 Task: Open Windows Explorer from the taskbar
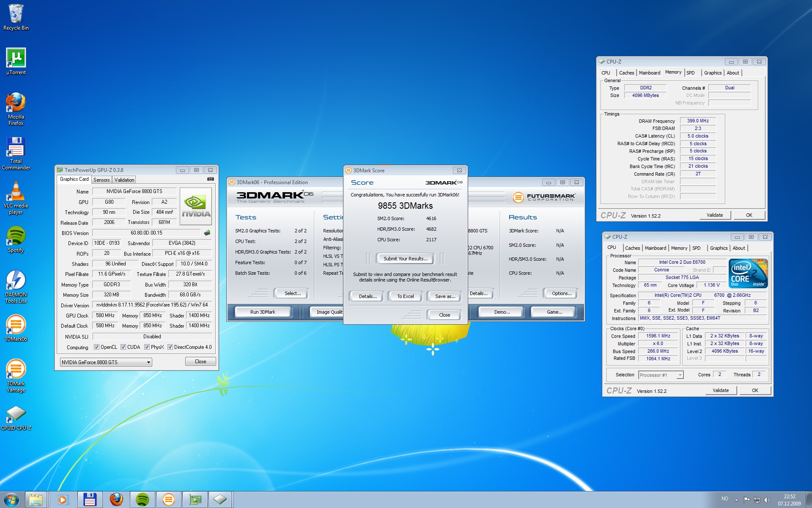coord(36,500)
